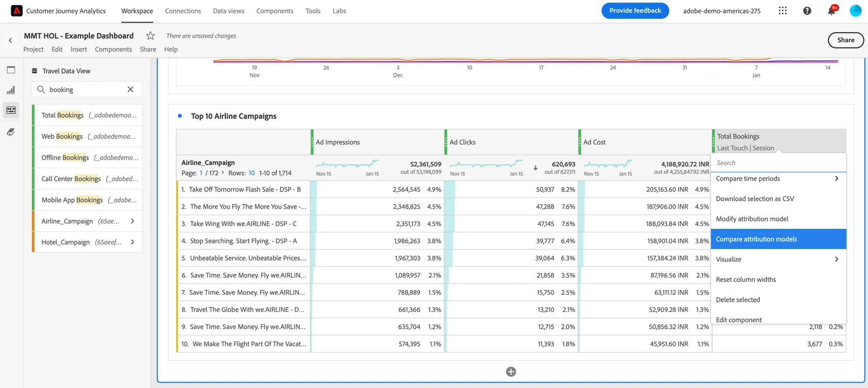Click the sort arrow on Ad Clicks
This screenshot has width=868, height=388.
click(x=535, y=168)
